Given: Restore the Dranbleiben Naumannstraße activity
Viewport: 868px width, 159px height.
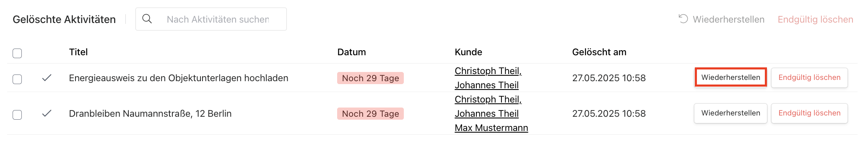Looking at the screenshot, I should [x=730, y=113].
